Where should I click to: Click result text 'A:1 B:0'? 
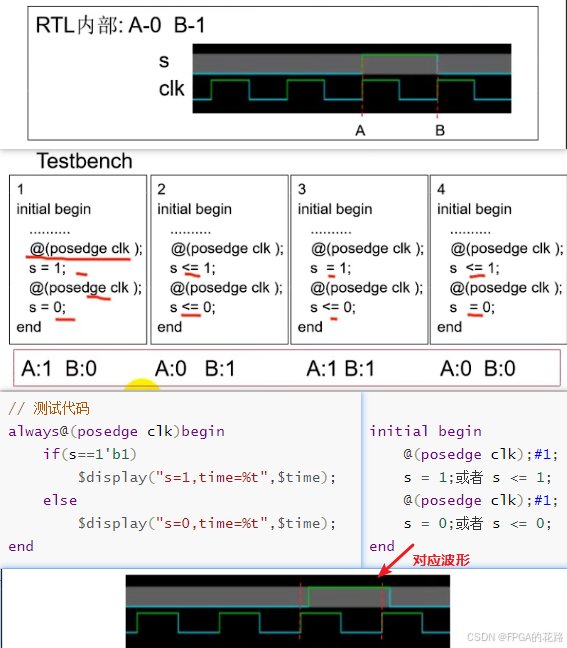59,368
